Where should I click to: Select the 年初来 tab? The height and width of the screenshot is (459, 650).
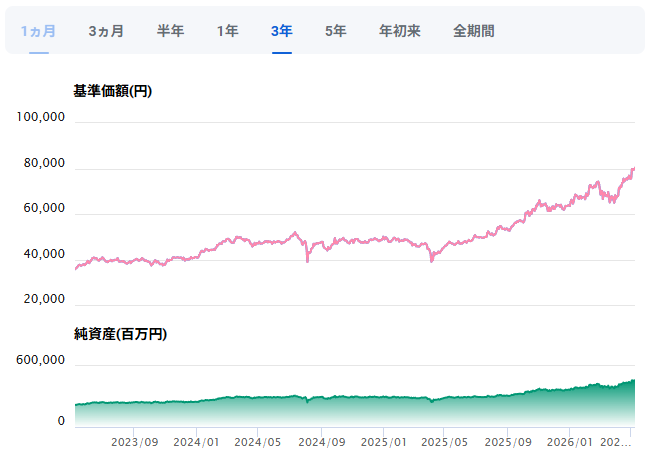[400, 31]
